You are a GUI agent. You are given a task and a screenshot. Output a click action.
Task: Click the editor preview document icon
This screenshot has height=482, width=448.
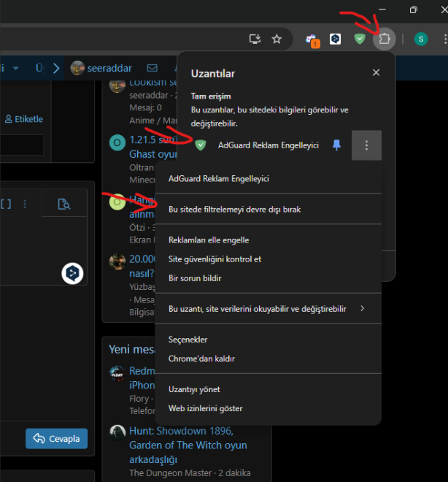pyautogui.click(x=64, y=204)
